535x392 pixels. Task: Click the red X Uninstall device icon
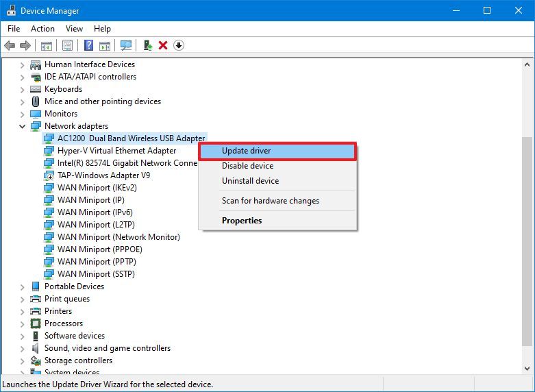click(163, 45)
